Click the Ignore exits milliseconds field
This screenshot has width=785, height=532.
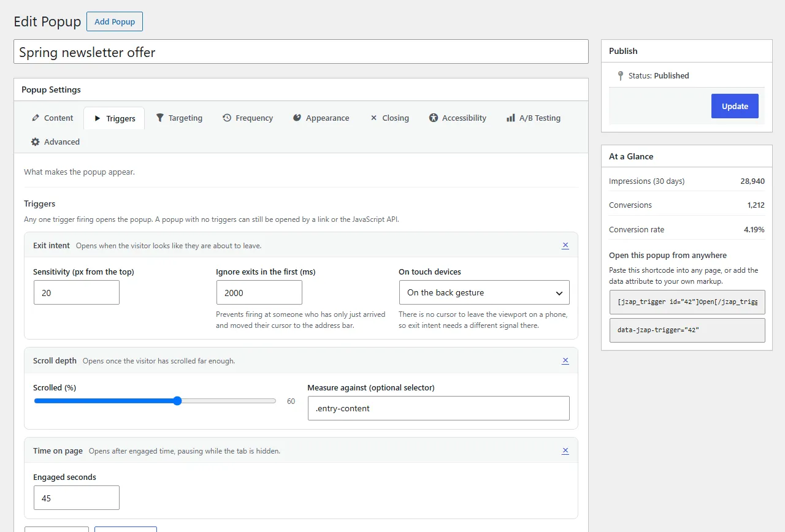[x=259, y=292]
